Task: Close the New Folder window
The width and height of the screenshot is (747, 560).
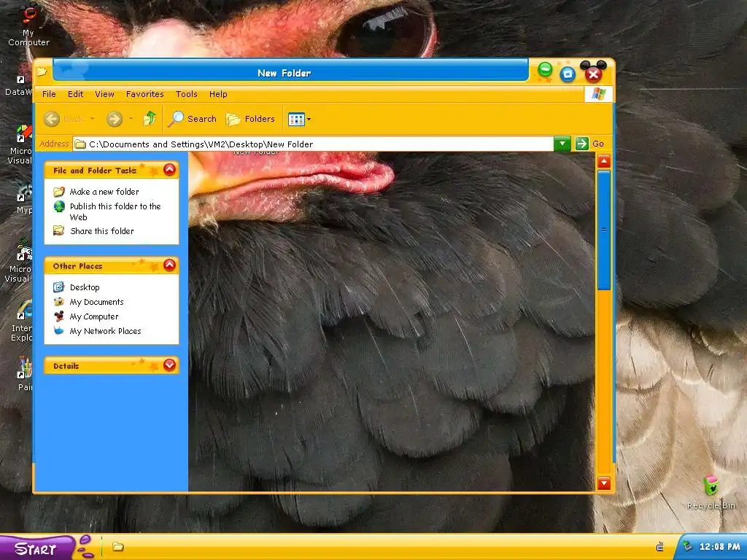Action: click(594, 74)
